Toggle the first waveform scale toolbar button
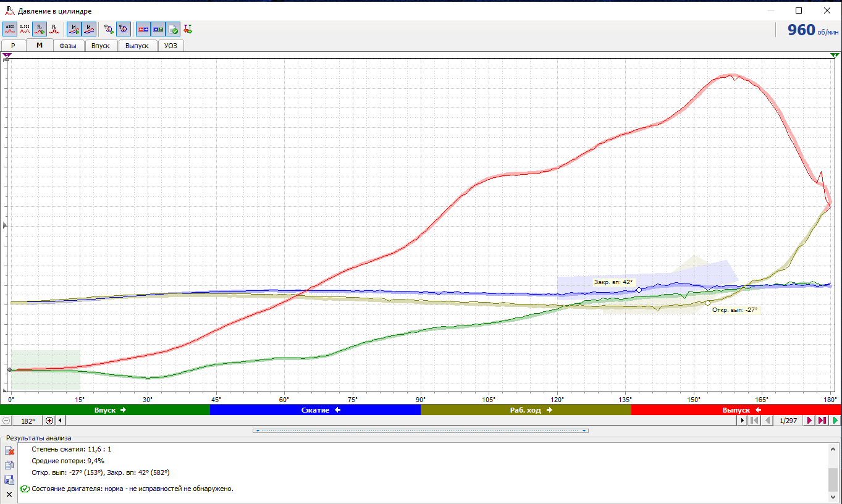Screen dimensions: 842x504 coord(10,28)
